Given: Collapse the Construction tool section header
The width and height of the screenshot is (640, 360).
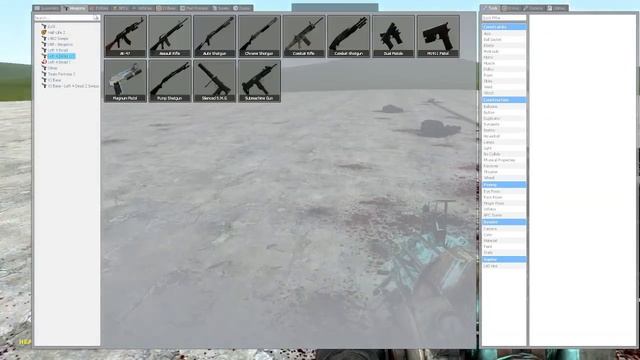Looking at the screenshot, I should tap(504, 100).
